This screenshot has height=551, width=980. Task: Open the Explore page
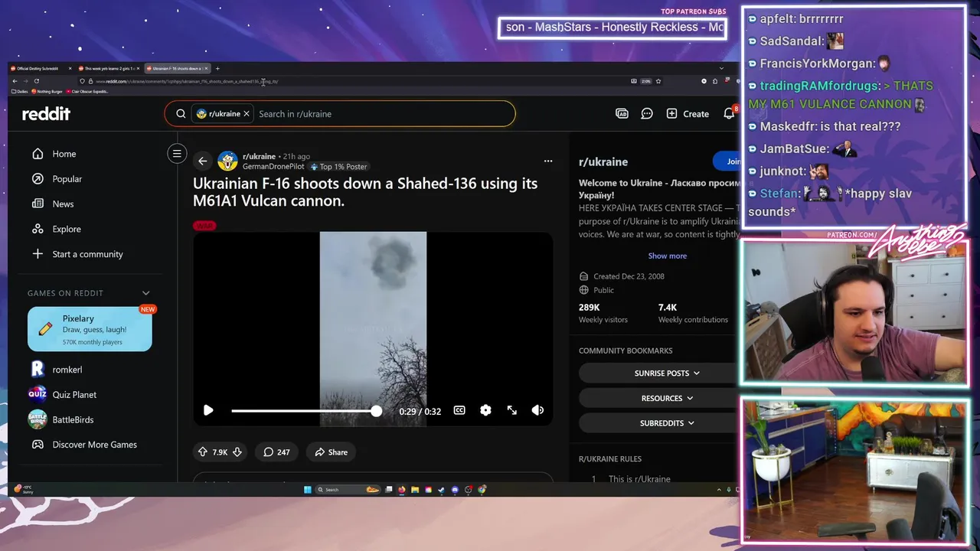(x=56, y=229)
